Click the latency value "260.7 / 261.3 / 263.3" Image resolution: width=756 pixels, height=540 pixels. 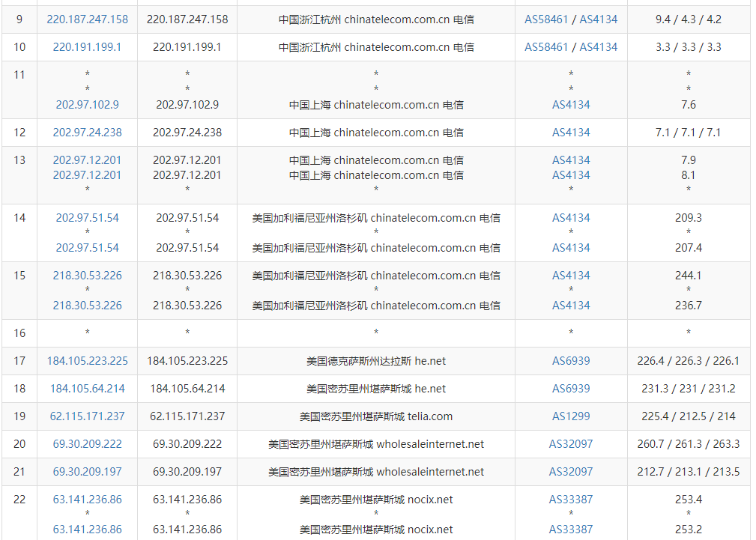(689, 444)
